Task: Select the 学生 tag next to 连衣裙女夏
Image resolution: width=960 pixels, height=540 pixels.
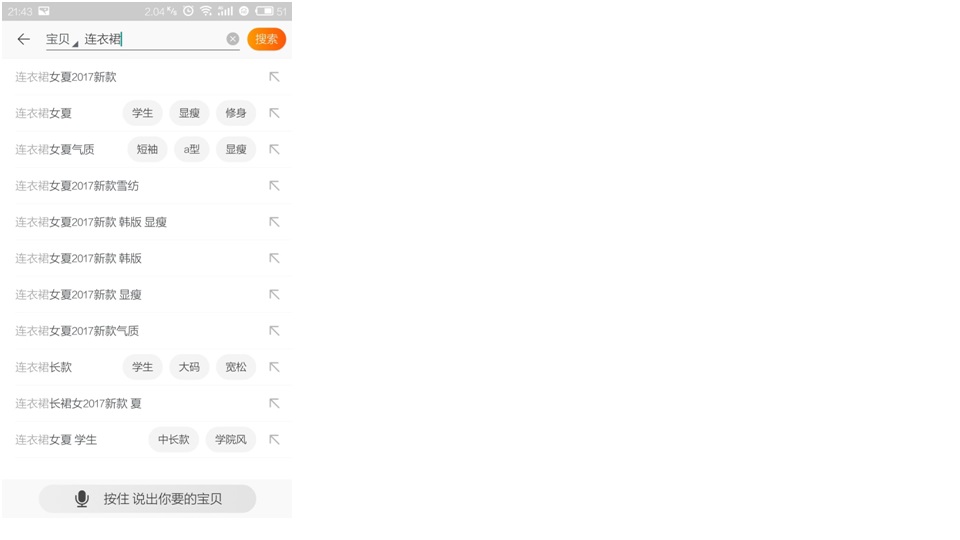Action: tap(143, 113)
